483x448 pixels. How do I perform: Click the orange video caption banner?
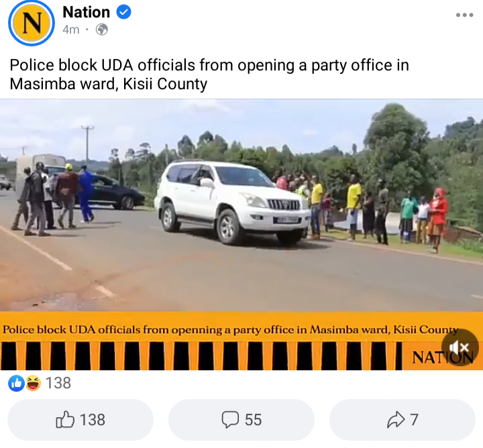pyautogui.click(x=230, y=329)
